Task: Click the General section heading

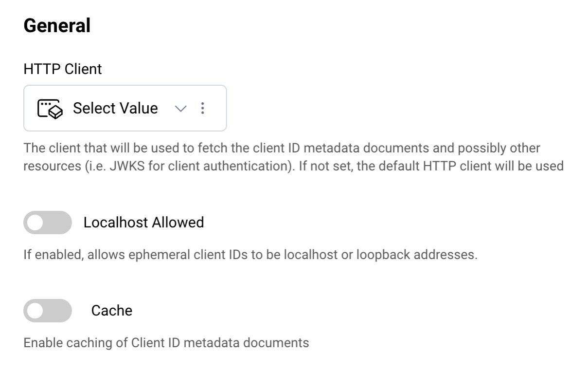Action: [56, 25]
